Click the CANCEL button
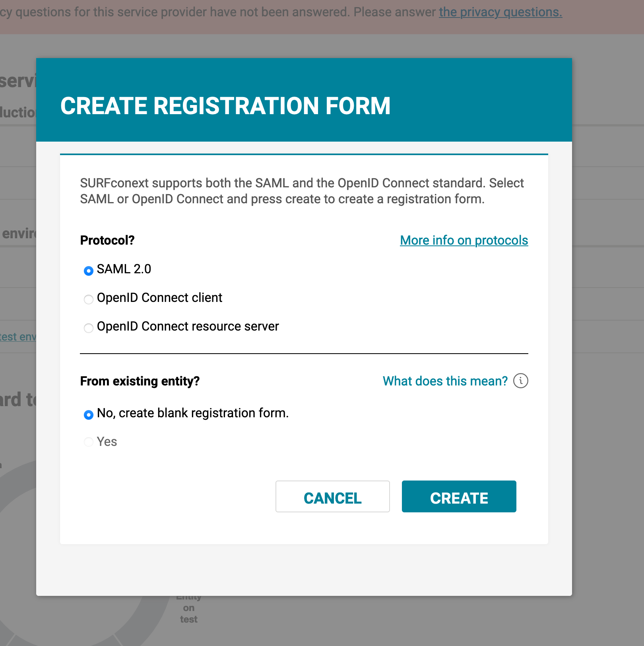This screenshot has height=646, width=644. point(333,496)
